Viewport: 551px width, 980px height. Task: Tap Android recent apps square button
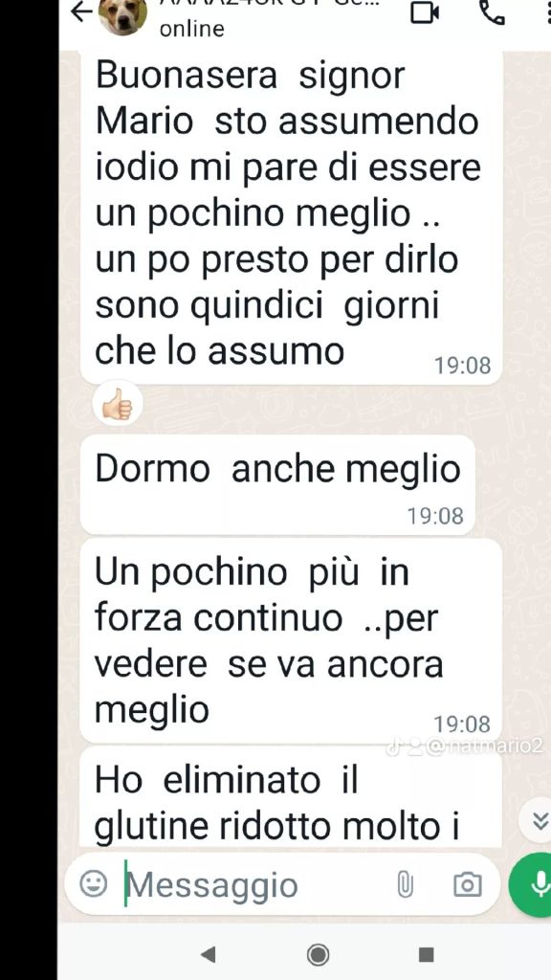[x=426, y=954]
